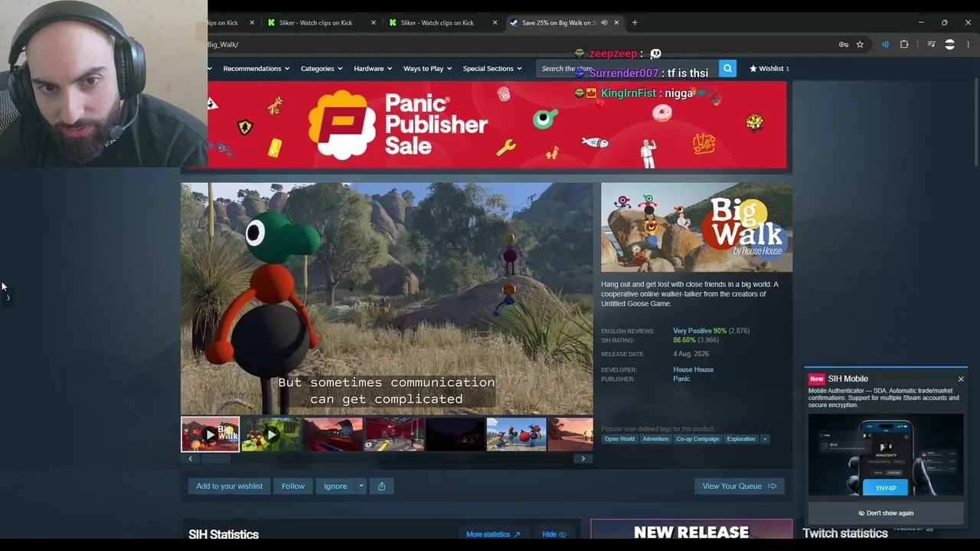This screenshot has height=551, width=980.
Task: Select the Co-op Campaign tag
Action: pos(697,439)
